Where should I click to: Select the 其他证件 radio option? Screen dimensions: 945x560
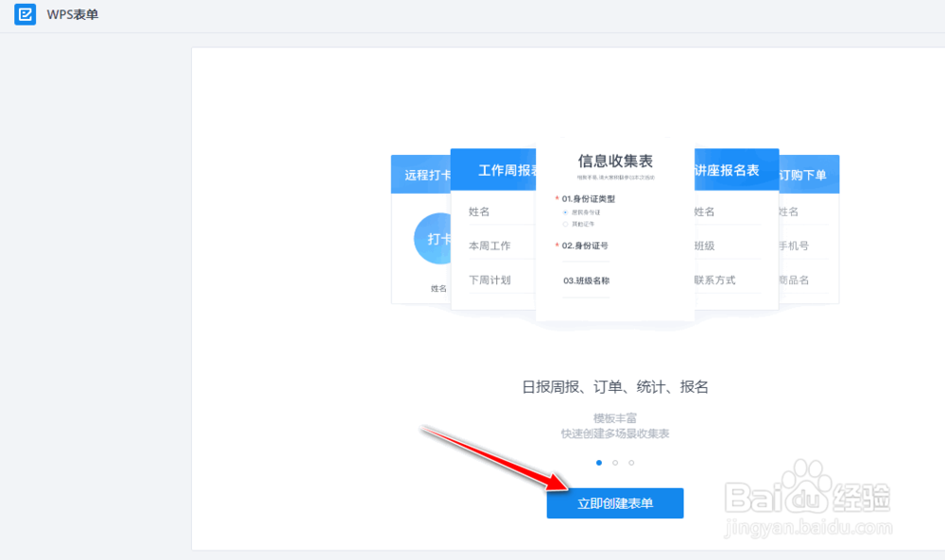(565, 224)
